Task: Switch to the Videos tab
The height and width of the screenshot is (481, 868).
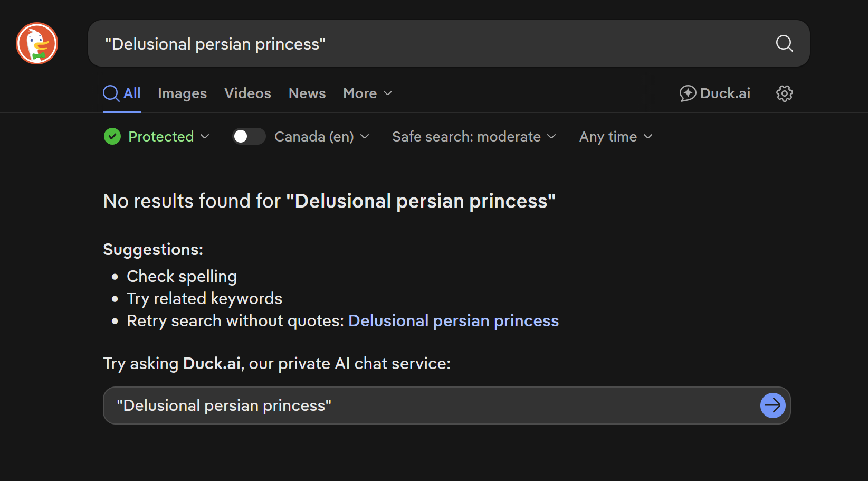Action: coord(247,93)
